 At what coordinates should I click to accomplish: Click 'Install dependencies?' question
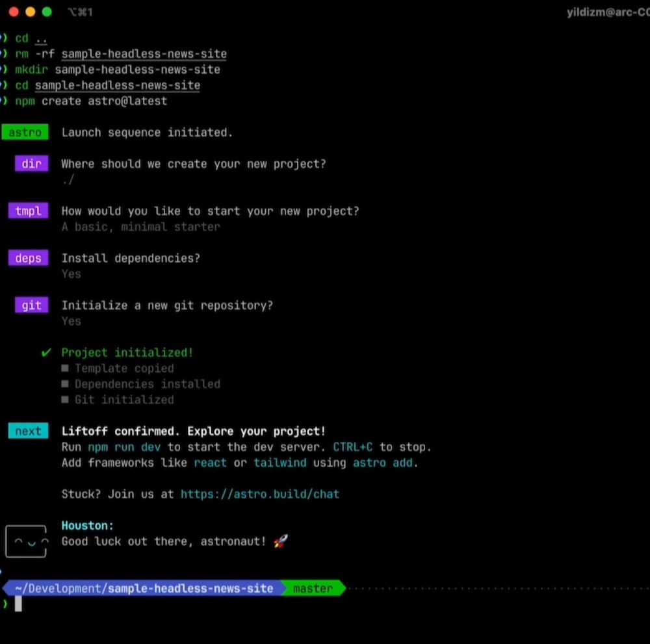point(131,258)
